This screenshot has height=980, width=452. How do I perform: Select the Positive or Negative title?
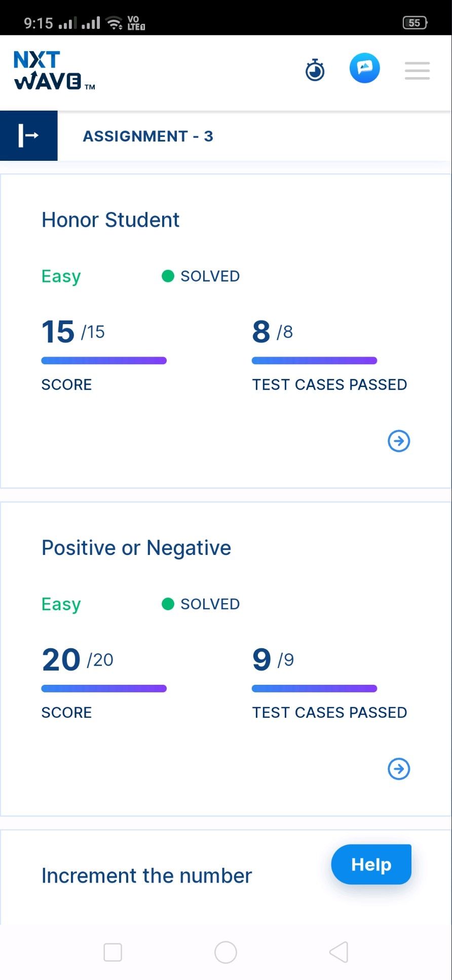click(136, 548)
